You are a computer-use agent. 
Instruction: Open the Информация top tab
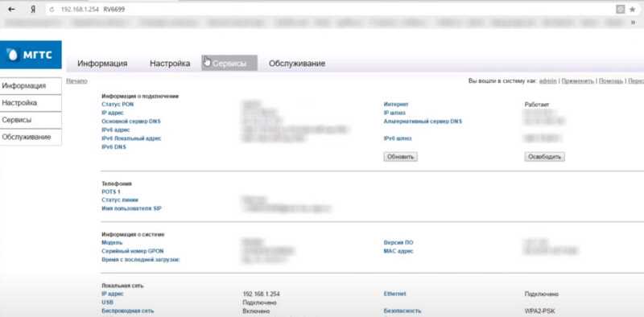102,64
